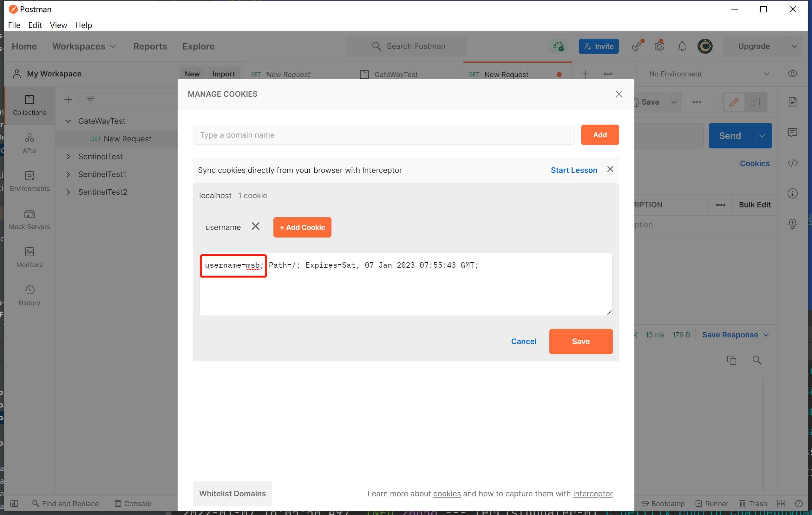Viewport: 812px width, 515px height.
Task: Save the edited cookie
Action: point(581,341)
